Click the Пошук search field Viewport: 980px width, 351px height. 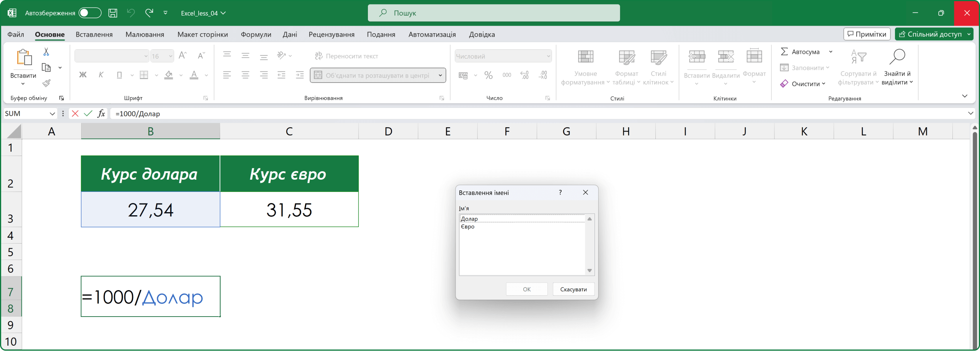click(x=493, y=13)
